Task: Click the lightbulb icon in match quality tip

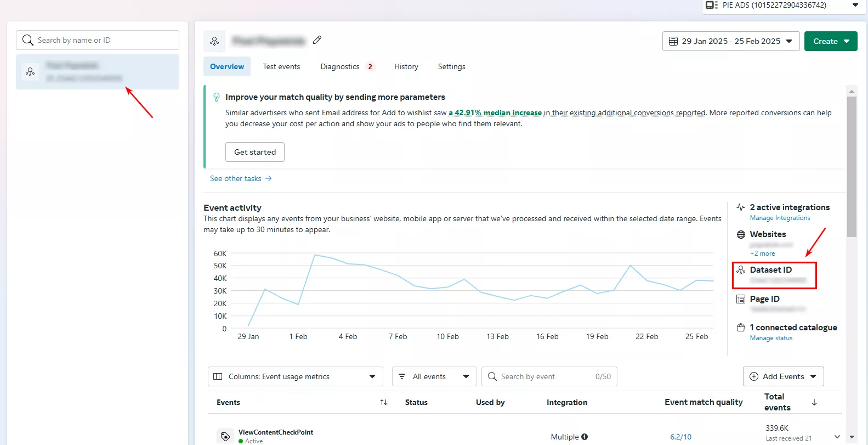Action: point(217,97)
